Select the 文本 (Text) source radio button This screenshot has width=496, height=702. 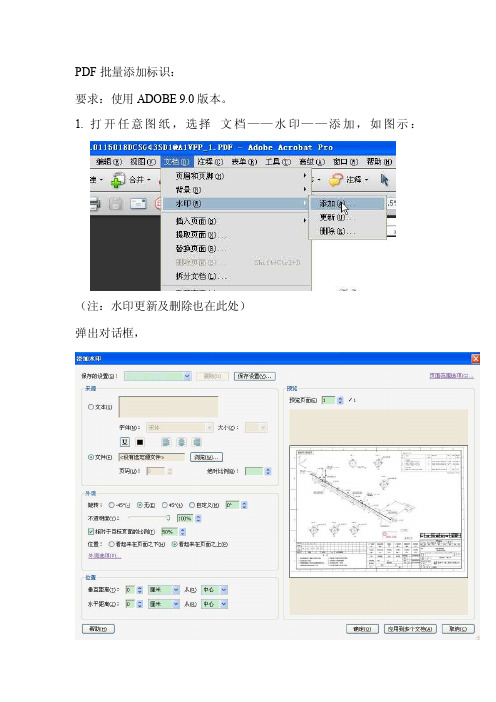coord(91,407)
